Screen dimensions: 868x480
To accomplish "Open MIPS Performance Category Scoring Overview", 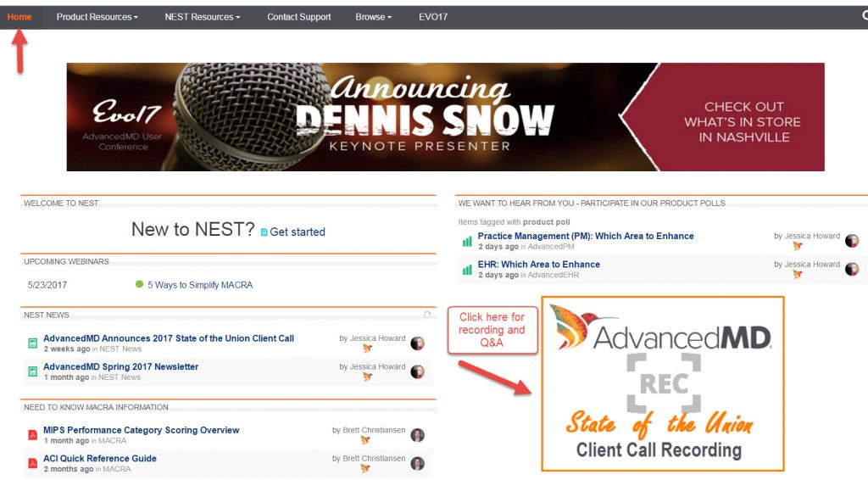I will pos(142,430).
